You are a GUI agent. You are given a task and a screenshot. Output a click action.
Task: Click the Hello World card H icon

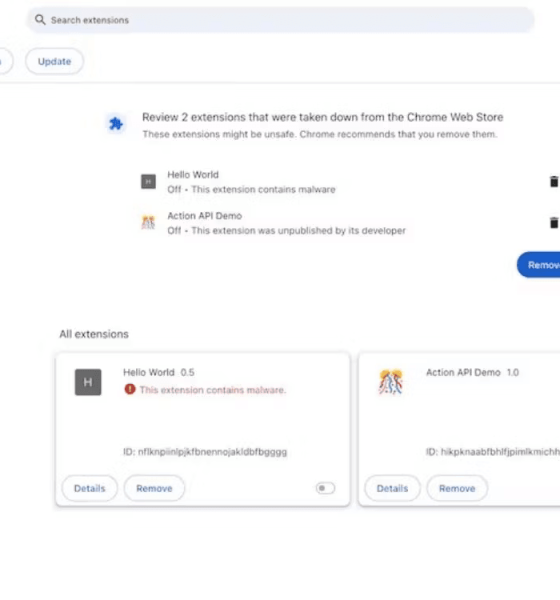coord(88,382)
